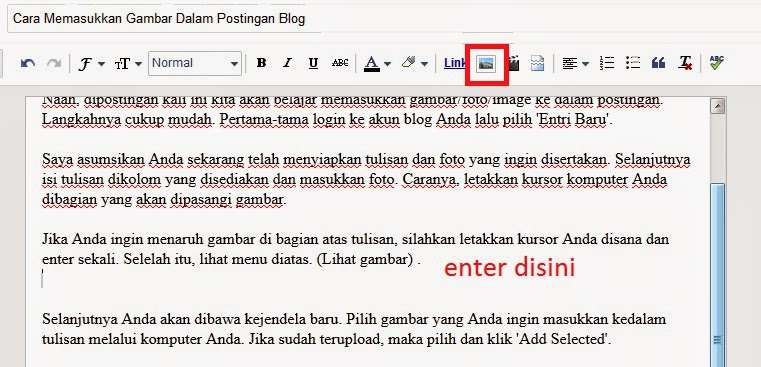Screen dimensions: 761x367
Task: Click the Numbered list icon
Action: click(x=607, y=63)
